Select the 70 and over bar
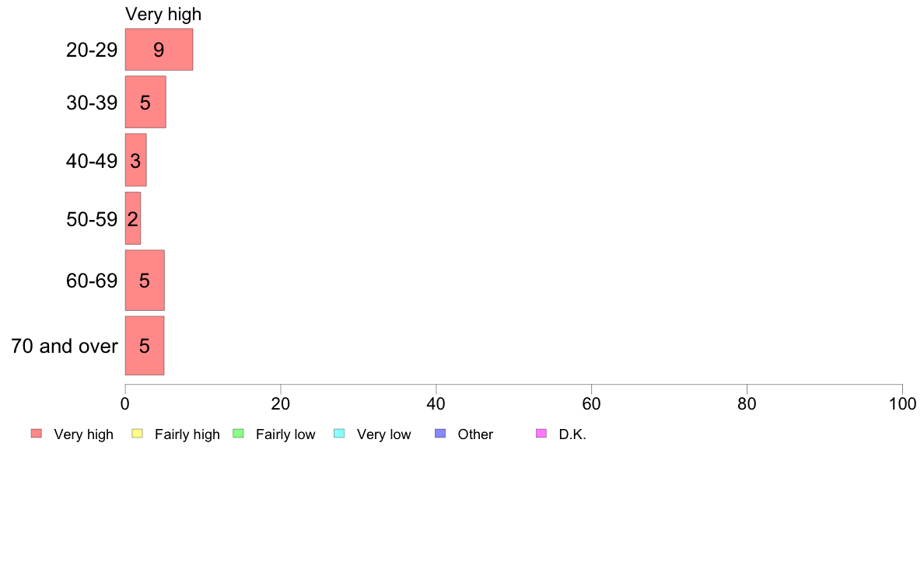The width and height of the screenshot is (924, 572). coord(145,345)
